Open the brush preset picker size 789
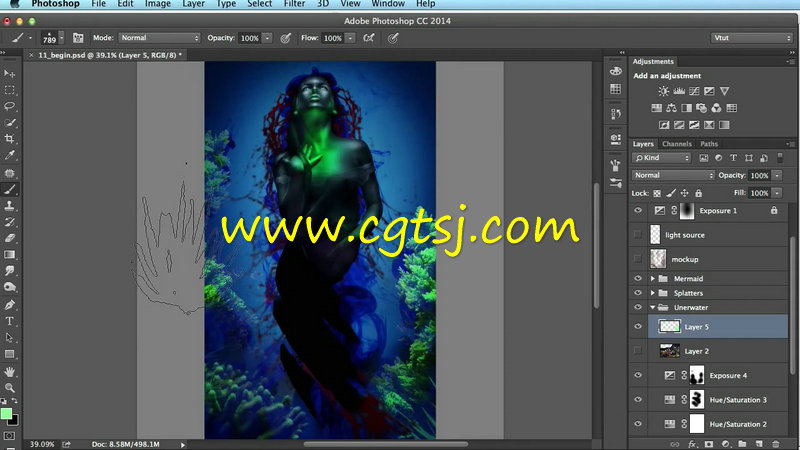The height and width of the screenshot is (450, 800). (53, 38)
